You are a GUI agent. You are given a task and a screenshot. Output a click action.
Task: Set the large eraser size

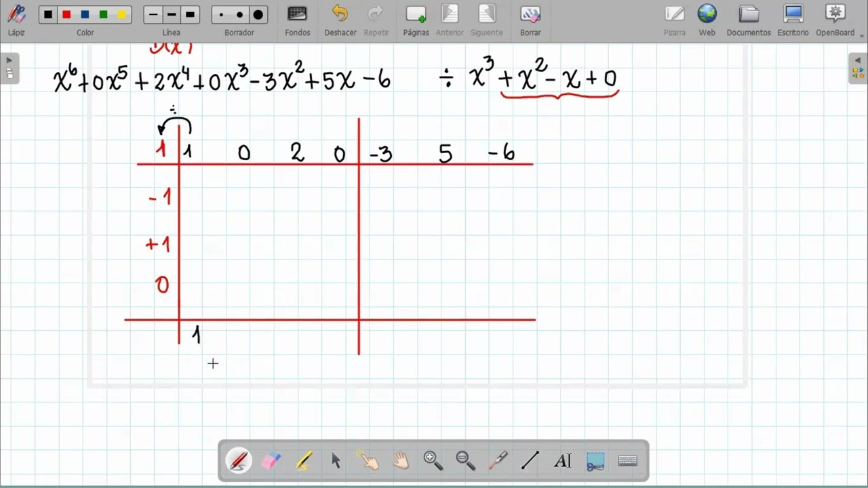pos(258,15)
